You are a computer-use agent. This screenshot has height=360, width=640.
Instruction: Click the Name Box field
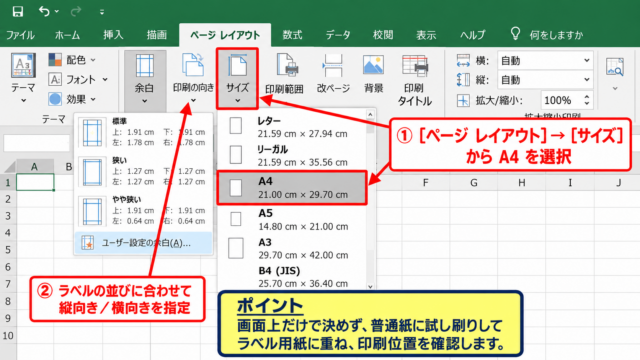pos(36,143)
